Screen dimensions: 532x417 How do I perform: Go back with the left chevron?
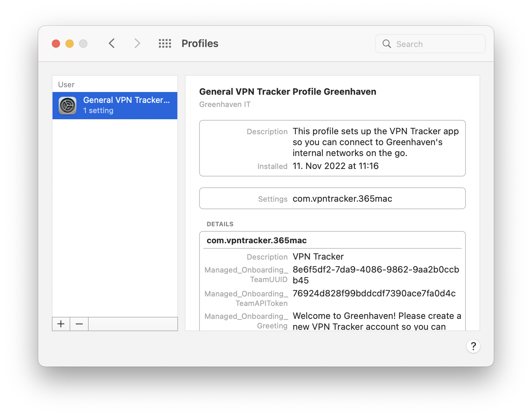[112, 43]
